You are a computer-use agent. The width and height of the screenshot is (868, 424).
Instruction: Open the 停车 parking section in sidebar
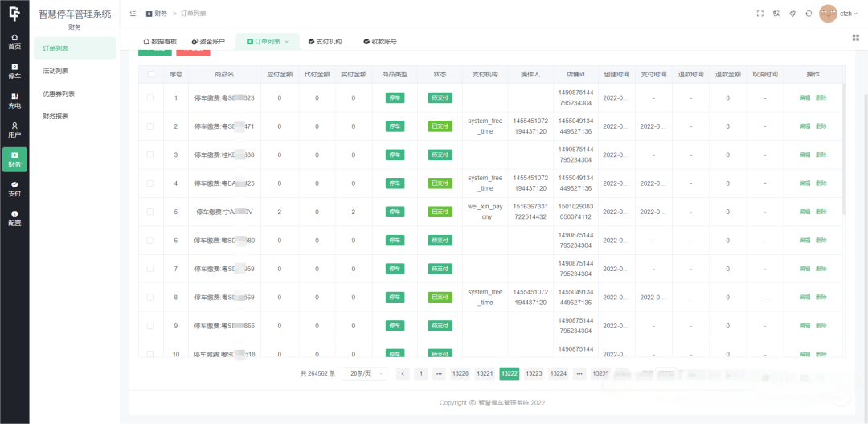click(x=14, y=72)
